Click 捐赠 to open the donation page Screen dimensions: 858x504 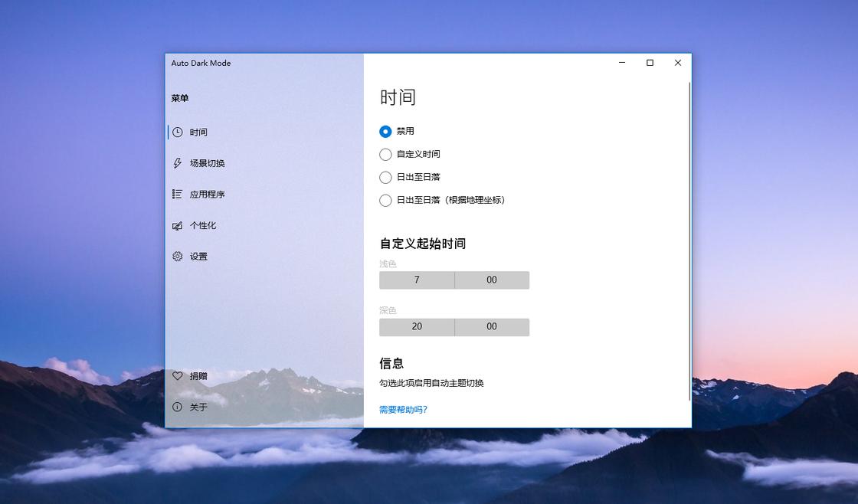pyautogui.click(x=198, y=375)
